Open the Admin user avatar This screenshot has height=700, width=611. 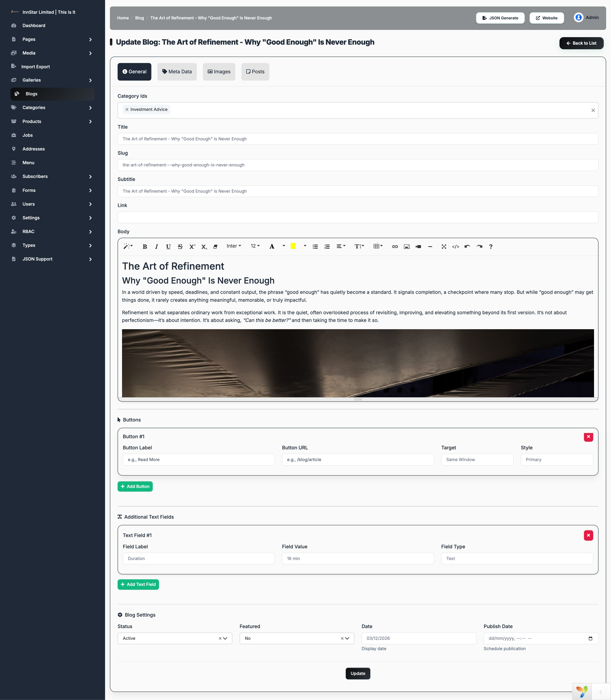tap(579, 17)
